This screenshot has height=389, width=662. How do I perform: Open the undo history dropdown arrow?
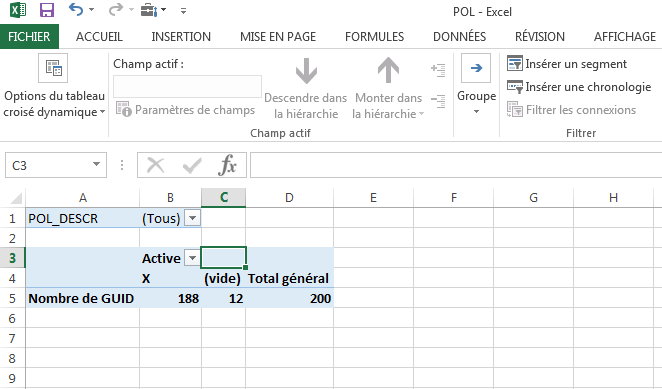click(x=92, y=10)
